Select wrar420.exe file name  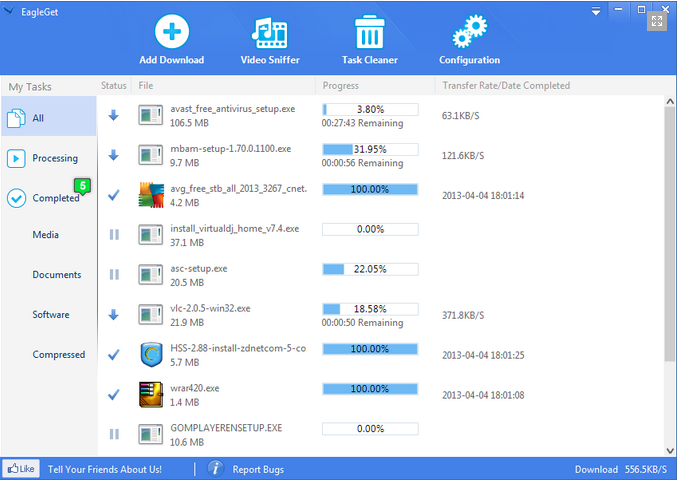195,388
